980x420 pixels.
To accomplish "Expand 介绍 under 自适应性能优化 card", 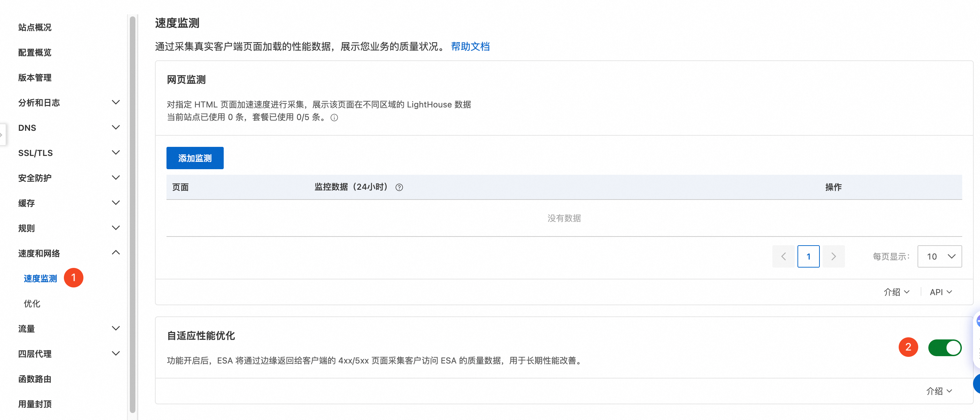I will [938, 391].
